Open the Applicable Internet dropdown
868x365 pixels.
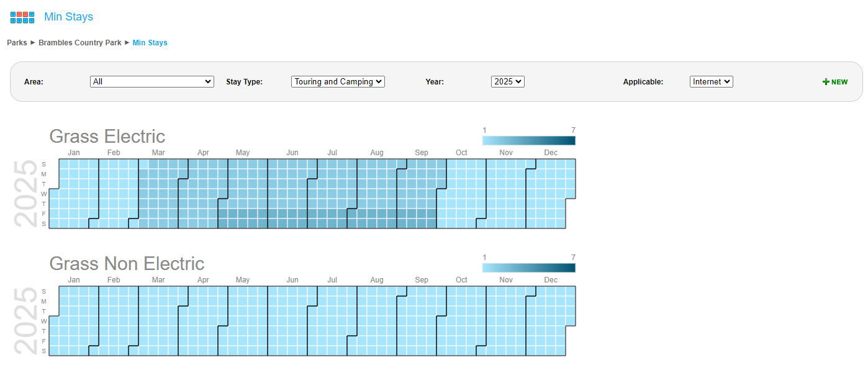[x=711, y=81]
